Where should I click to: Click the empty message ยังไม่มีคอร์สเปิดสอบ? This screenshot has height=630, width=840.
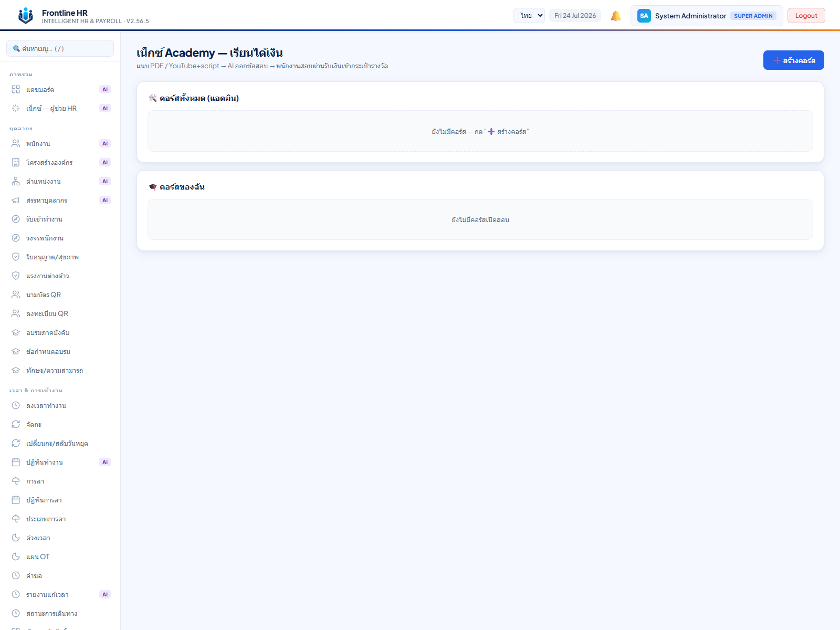tap(480, 220)
